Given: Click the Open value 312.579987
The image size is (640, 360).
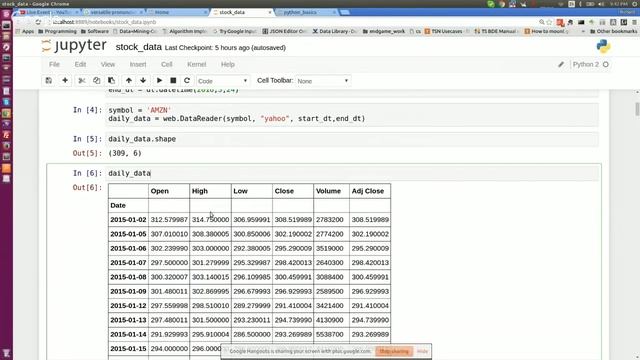Looking at the screenshot, I should 169,220.
